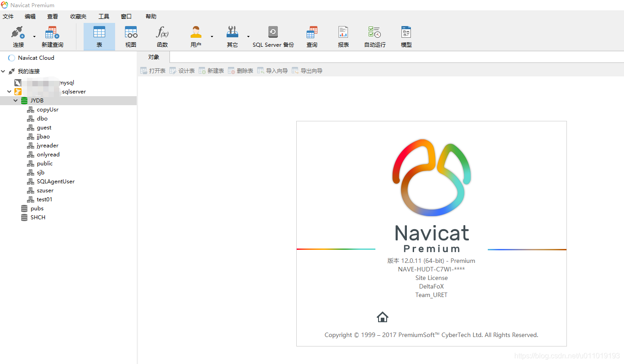Click 导入向导 (Import Wizard) button
The image size is (624, 364).
(272, 71)
